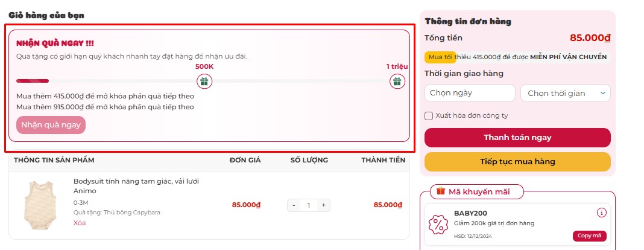Screen dimensions: 644x250
Task: Click the quantity number field
Action: (x=309, y=205)
